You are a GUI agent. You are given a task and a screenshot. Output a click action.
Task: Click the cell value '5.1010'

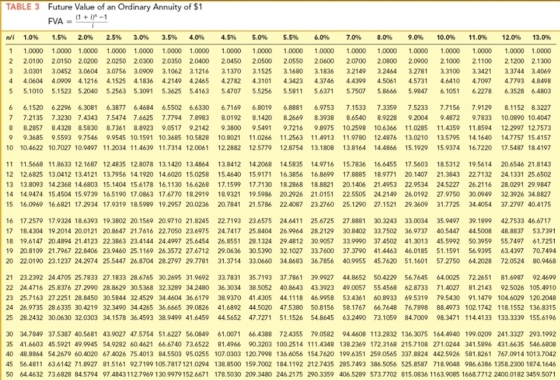[x=33, y=91]
